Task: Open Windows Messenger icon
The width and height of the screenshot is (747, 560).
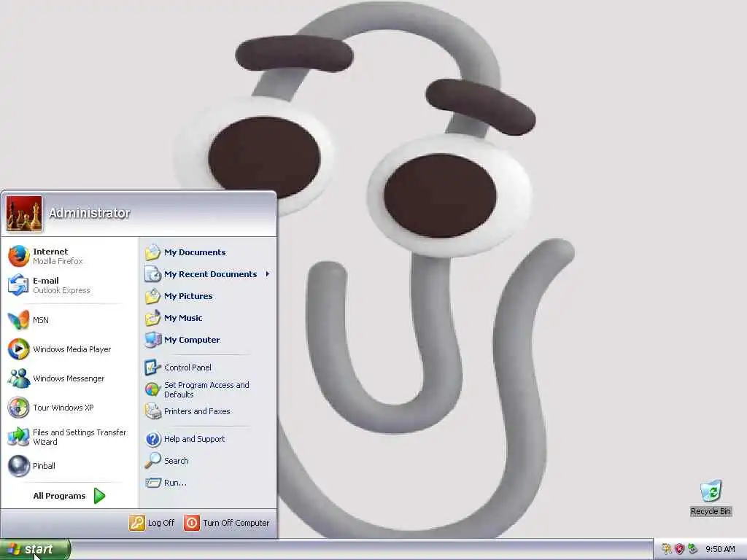Action: click(x=18, y=378)
